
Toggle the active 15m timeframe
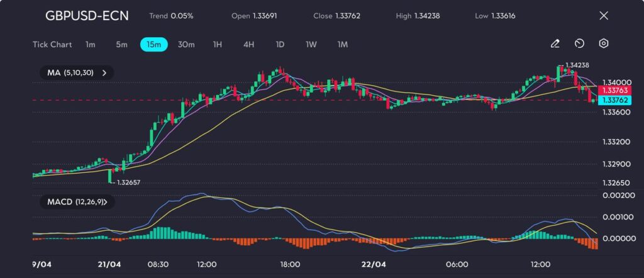coord(153,45)
